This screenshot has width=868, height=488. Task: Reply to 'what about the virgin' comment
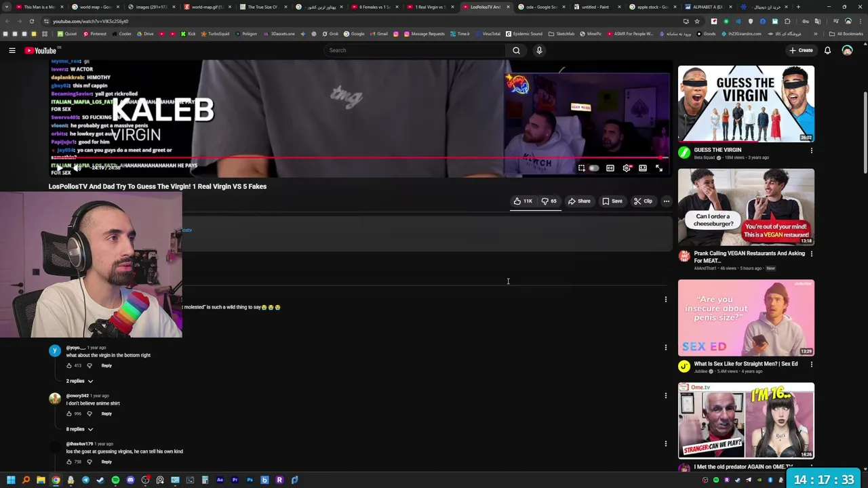tap(106, 366)
